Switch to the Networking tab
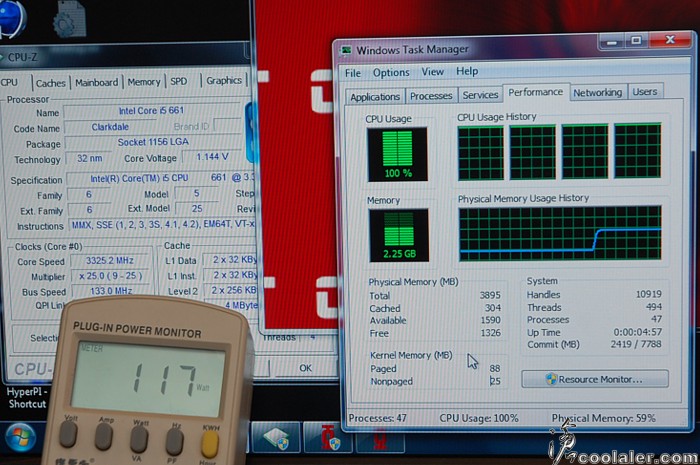The image size is (700, 465). tap(598, 92)
